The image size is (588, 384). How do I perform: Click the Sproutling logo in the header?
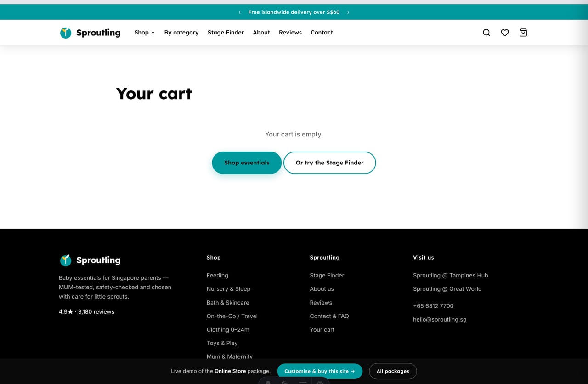pos(90,33)
